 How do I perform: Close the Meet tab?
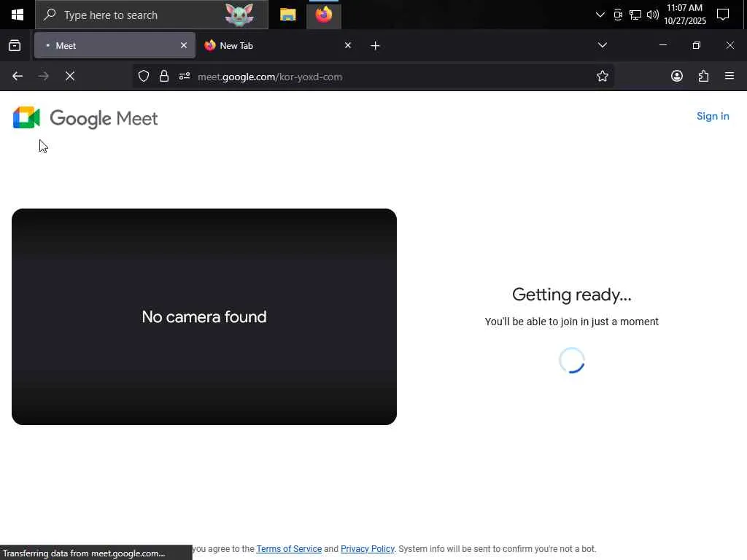(183, 45)
